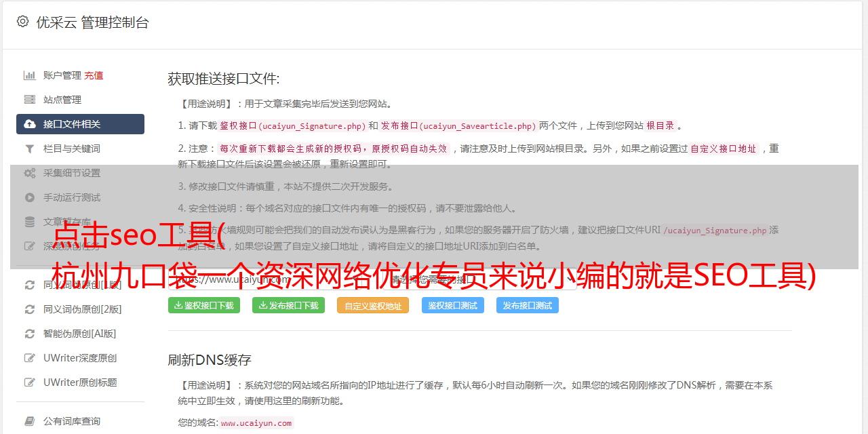Click the blue 发布接口测试 button

tap(528, 305)
